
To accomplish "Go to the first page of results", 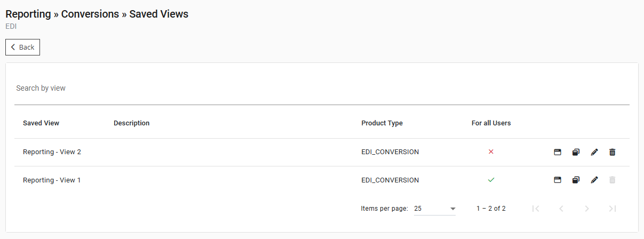I will pos(536,209).
